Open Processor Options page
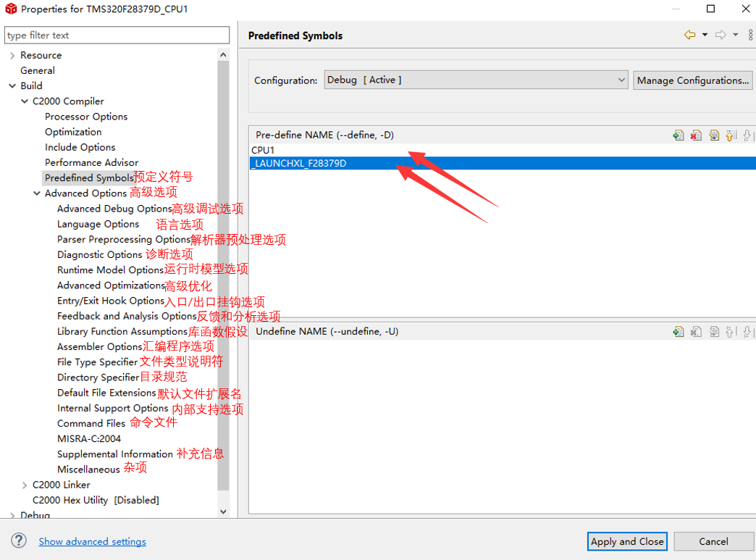 (x=86, y=117)
